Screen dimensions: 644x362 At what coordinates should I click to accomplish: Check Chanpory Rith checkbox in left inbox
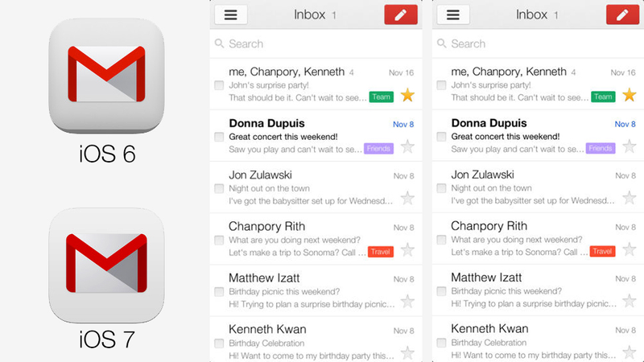click(x=219, y=240)
